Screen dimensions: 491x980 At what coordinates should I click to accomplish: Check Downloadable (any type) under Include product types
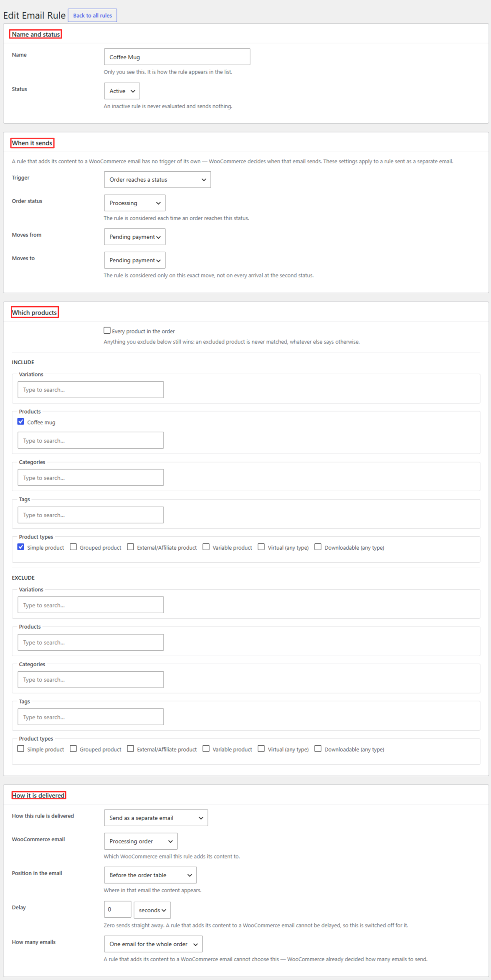pos(318,547)
